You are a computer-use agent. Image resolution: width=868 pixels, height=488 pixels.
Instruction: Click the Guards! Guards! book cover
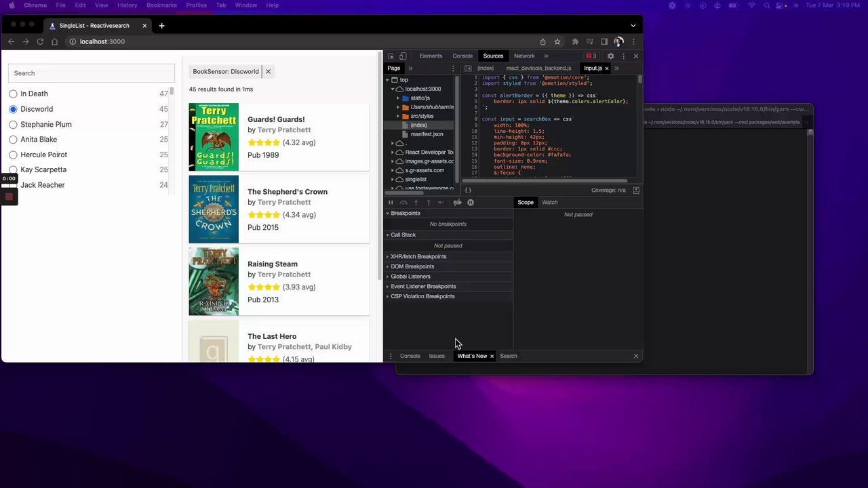[214, 137]
